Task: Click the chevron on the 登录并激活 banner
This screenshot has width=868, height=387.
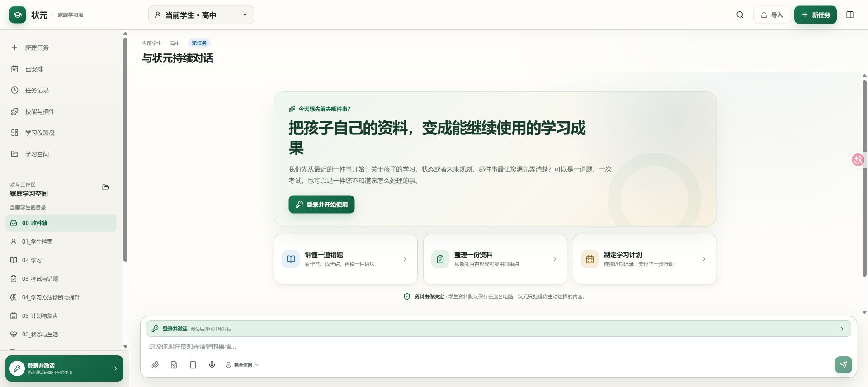Action: (842, 329)
